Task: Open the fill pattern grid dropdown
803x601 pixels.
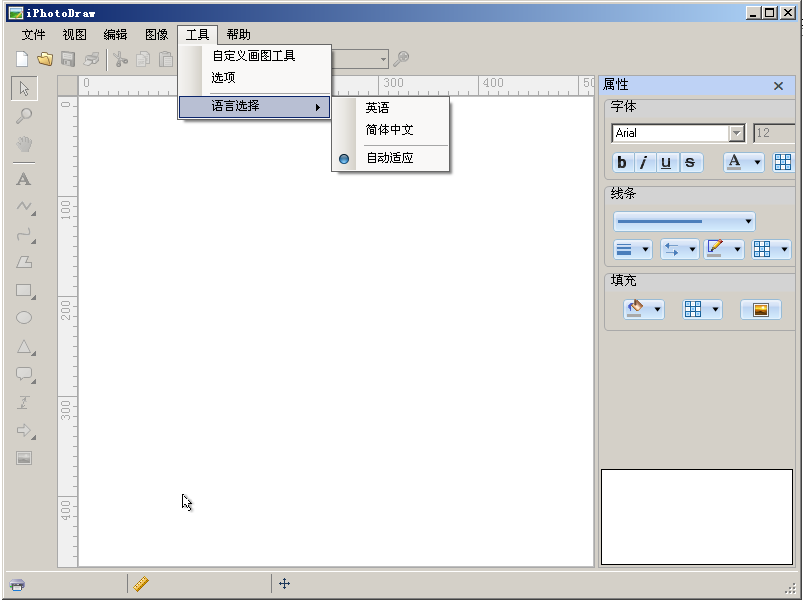Action: 702,310
